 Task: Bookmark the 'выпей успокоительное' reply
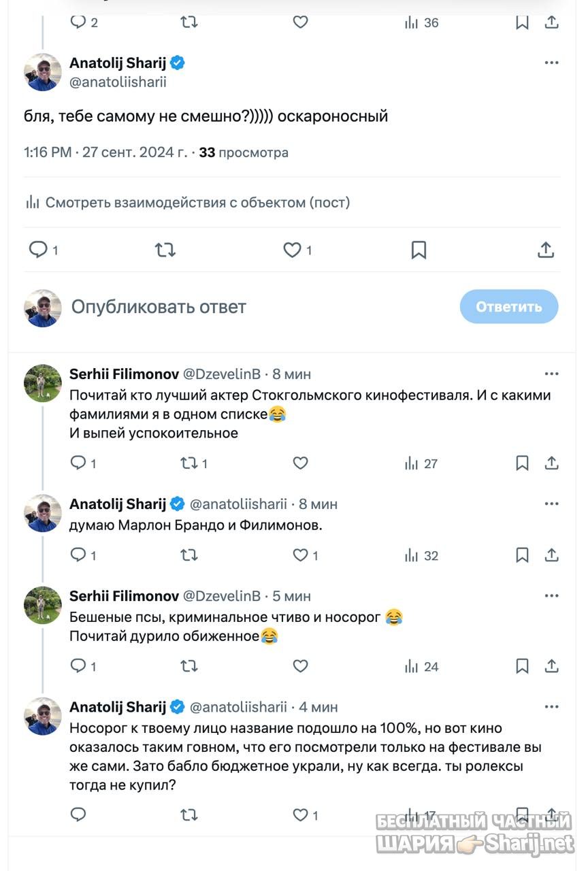[522, 463]
